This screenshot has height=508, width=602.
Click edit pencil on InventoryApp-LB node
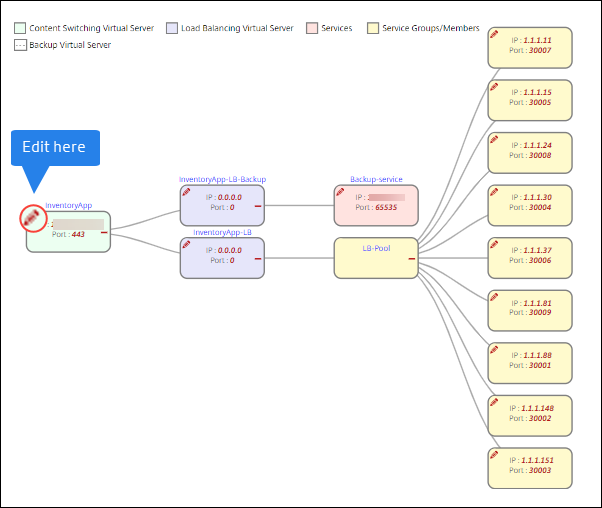click(x=186, y=244)
